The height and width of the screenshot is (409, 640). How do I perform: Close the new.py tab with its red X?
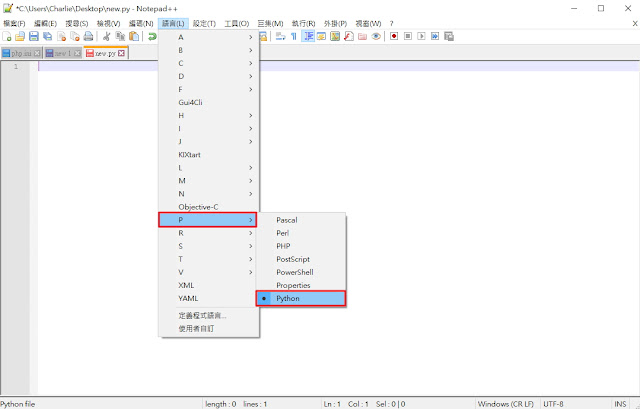121,53
